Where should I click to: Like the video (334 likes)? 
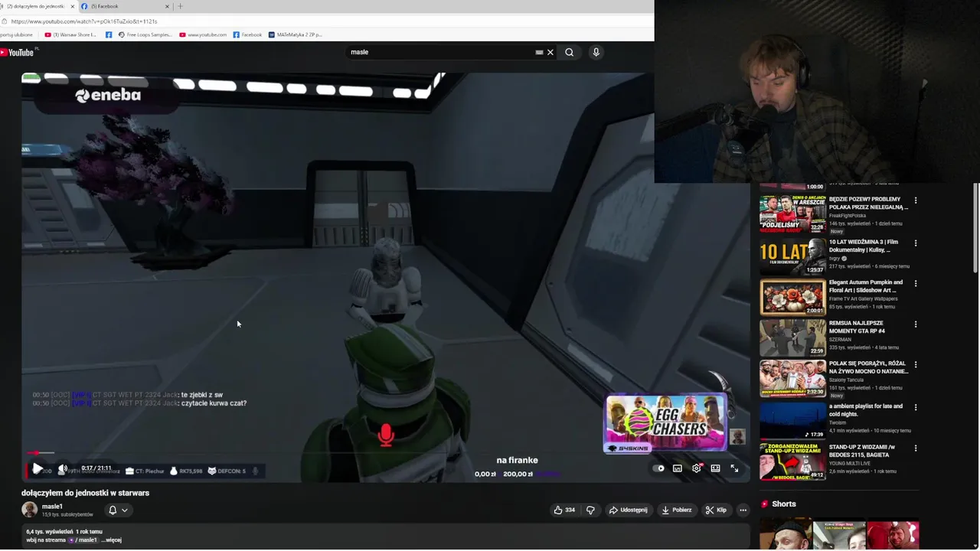point(563,510)
